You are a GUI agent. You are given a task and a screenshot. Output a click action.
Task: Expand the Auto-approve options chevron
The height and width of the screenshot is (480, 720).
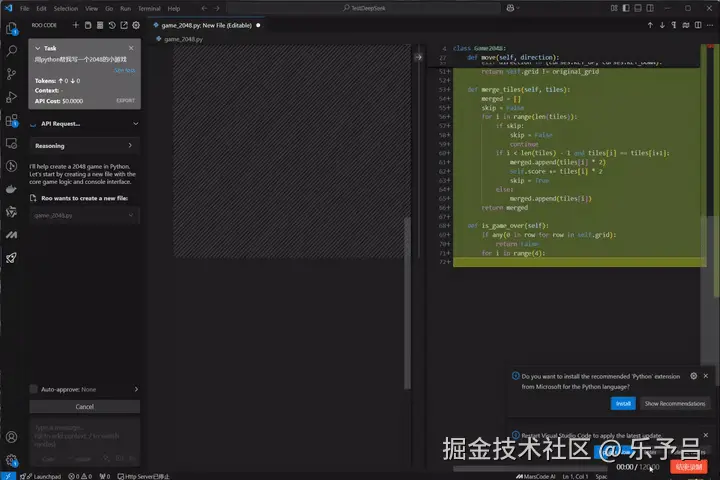136,389
